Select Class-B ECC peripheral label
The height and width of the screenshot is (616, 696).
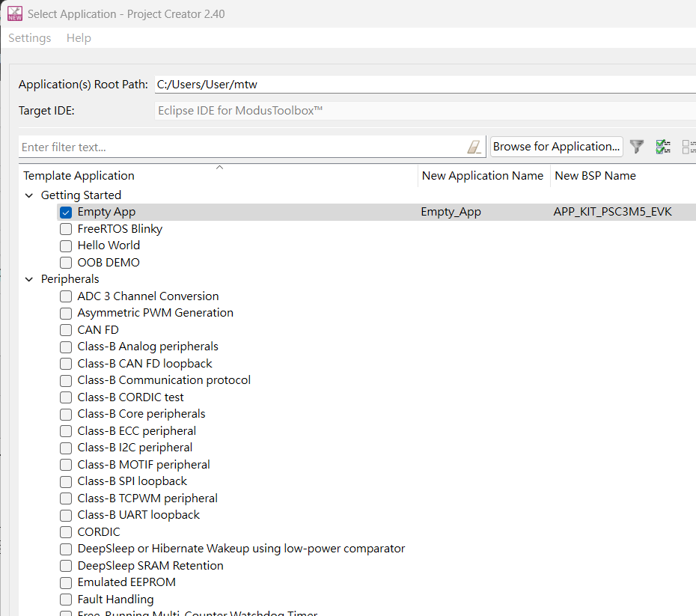(x=137, y=431)
